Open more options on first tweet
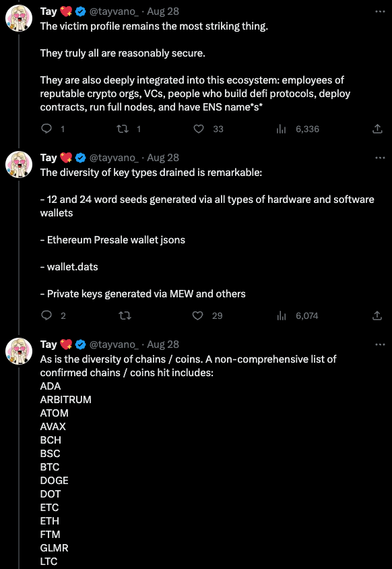This screenshot has width=392, height=569. [380, 11]
